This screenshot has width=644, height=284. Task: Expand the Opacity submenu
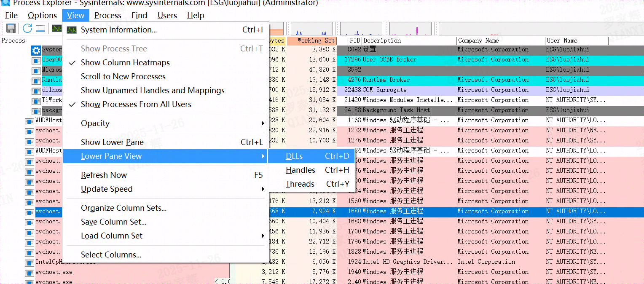(x=166, y=123)
